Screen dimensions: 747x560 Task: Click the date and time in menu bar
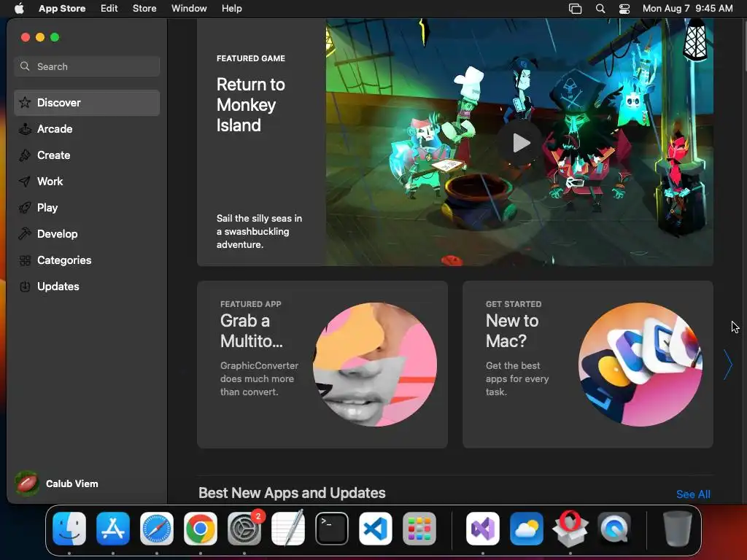(687, 9)
